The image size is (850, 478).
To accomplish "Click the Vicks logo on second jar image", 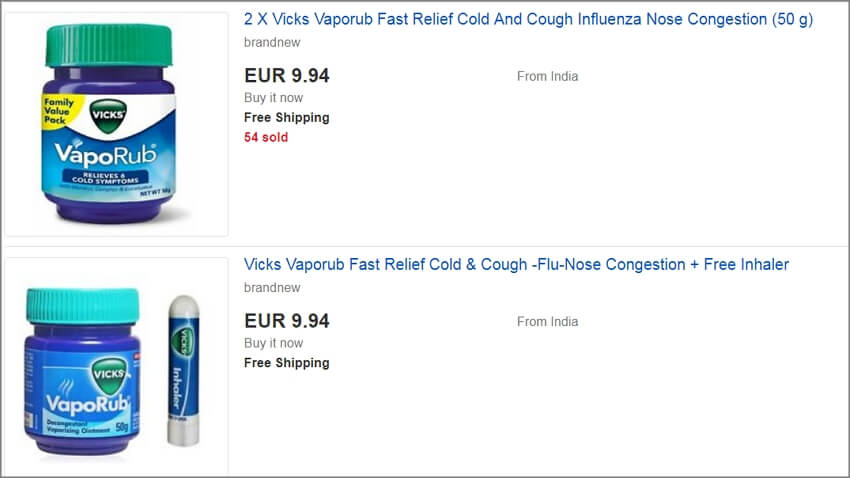I will [109, 374].
